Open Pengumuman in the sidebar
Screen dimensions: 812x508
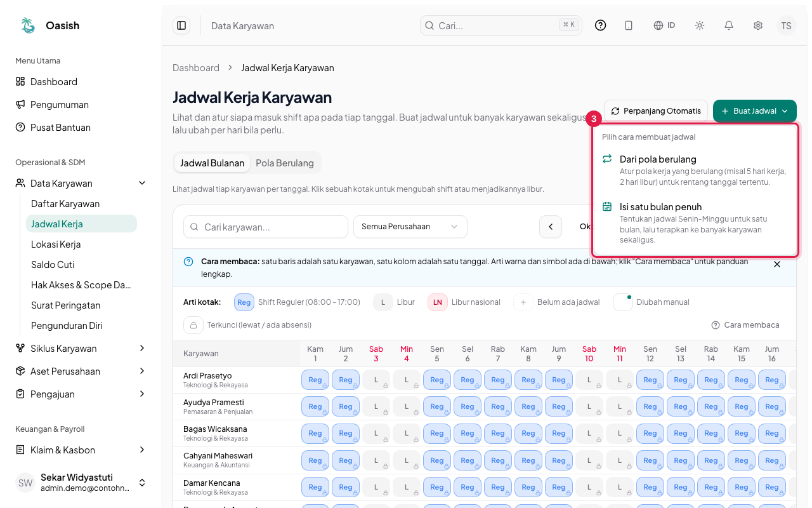point(81,105)
